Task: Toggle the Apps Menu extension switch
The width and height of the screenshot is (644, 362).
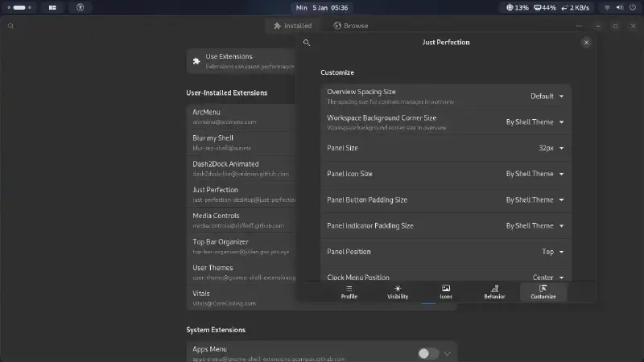Action: click(428, 353)
